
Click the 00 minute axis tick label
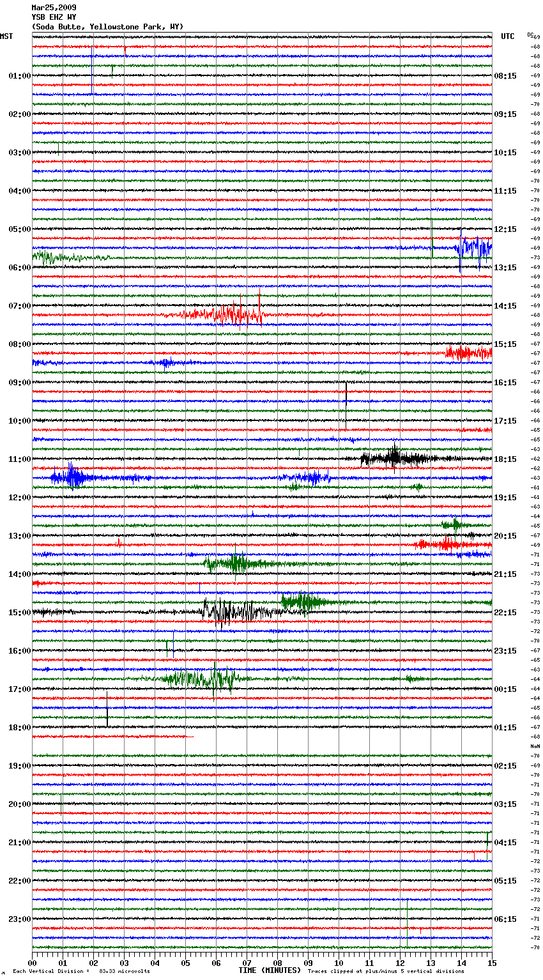click(x=32, y=963)
